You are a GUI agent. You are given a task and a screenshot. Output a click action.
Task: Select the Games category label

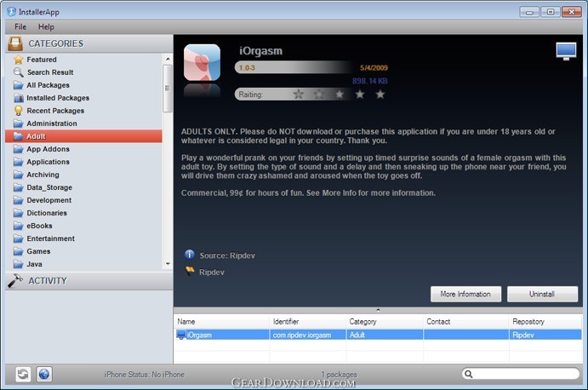[x=38, y=251]
